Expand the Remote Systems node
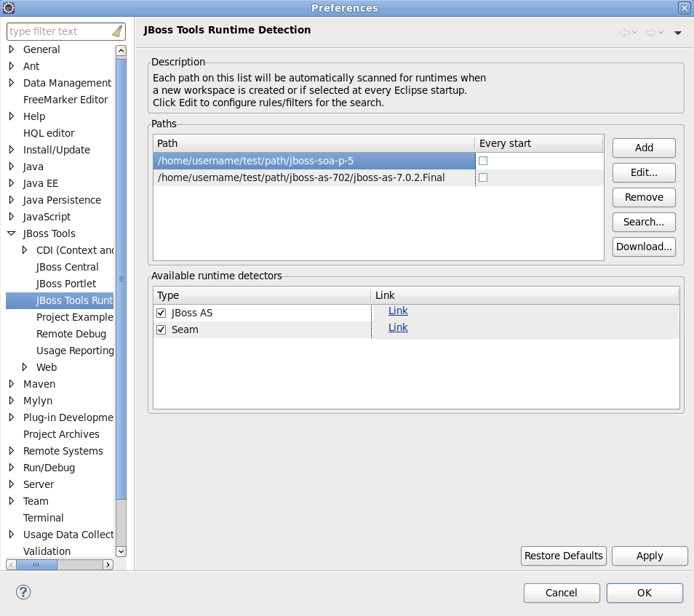 pyautogui.click(x=12, y=451)
